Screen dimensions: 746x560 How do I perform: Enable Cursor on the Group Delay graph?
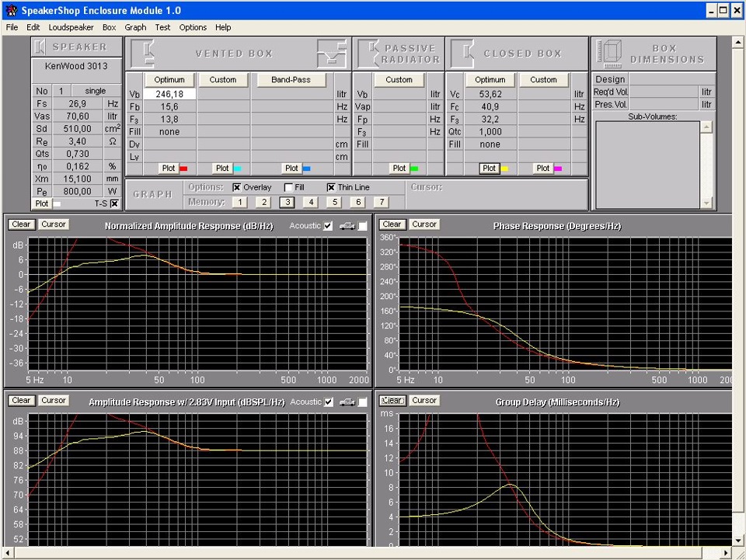[424, 400]
